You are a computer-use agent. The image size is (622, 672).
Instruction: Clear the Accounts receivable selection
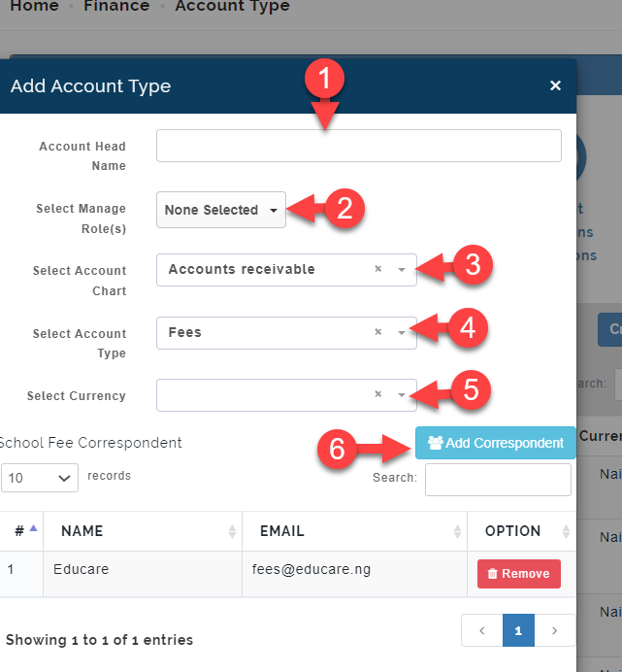click(377, 269)
